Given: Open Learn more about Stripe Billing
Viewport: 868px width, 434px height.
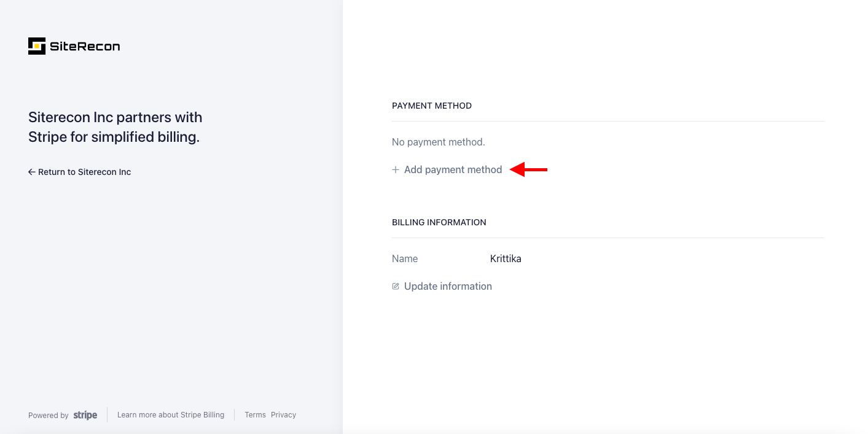Looking at the screenshot, I should coord(171,415).
